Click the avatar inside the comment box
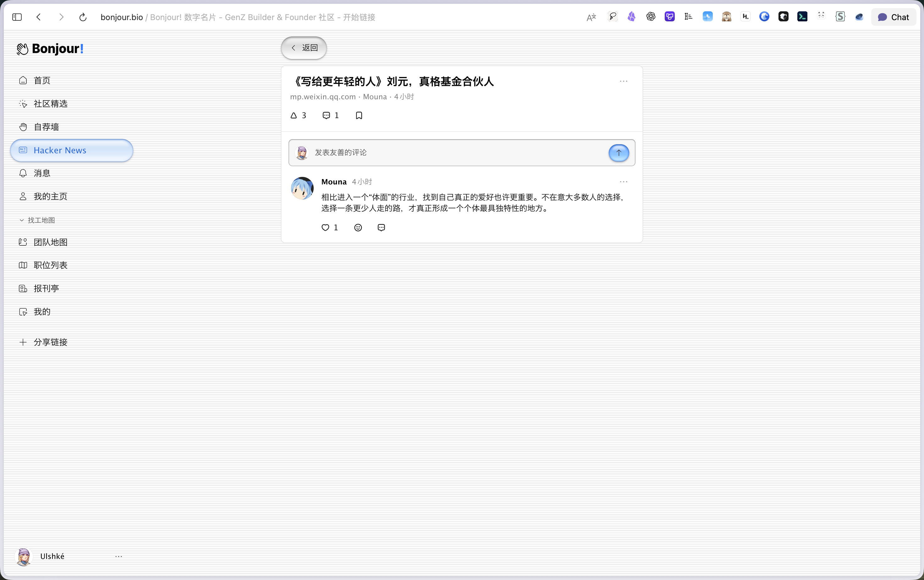 click(x=302, y=153)
